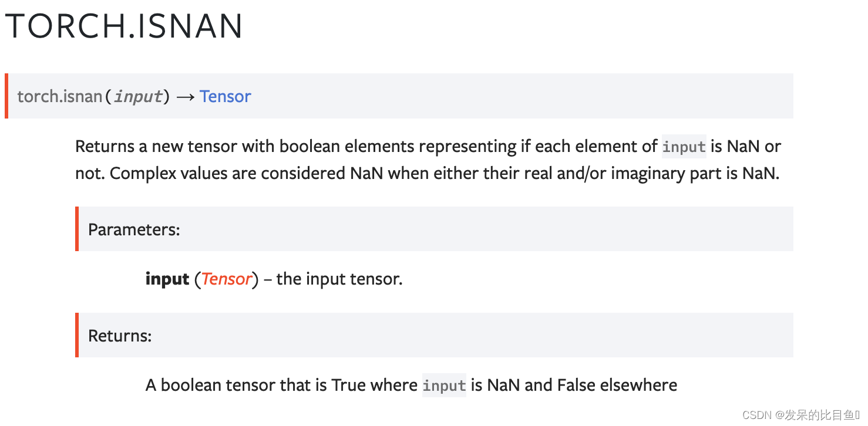868x426 pixels.
Task: Click the TORCH.ISNAN page heading
Action: (124, 26)
